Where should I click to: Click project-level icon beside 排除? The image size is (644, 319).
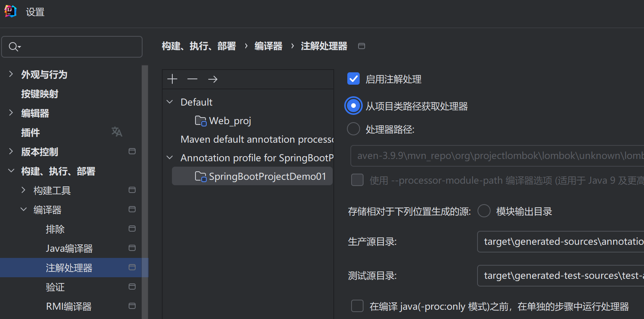coord(132,229)
